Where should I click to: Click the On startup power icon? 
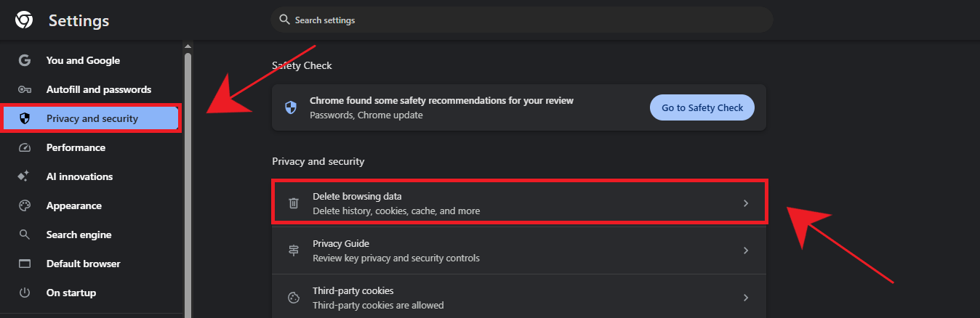25,293
